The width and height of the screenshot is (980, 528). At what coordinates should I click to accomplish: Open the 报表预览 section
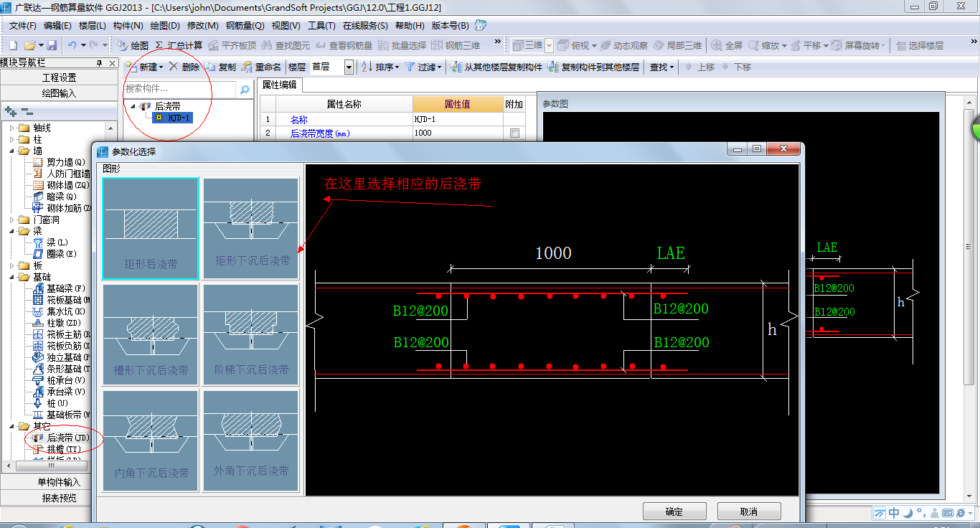tap(59, 497)
